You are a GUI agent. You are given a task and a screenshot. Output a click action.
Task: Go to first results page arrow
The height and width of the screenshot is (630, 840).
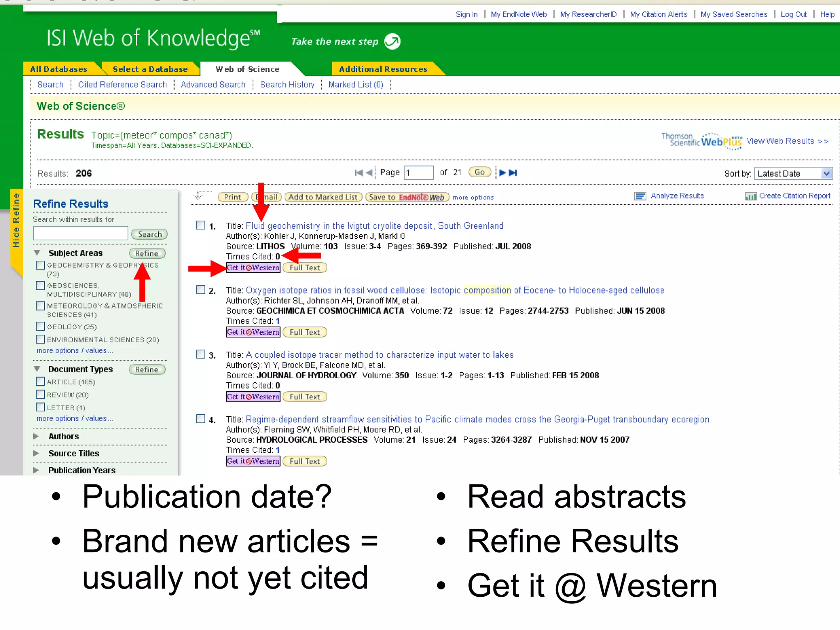click(x=358, y=173)
